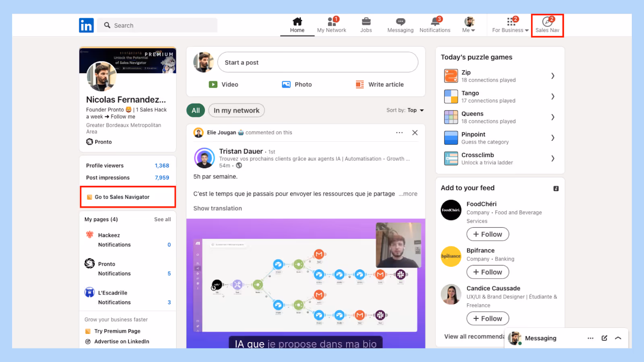Screen dimensions: 644x362
Task: Click Show translation on the post
Action: point(217,208)
